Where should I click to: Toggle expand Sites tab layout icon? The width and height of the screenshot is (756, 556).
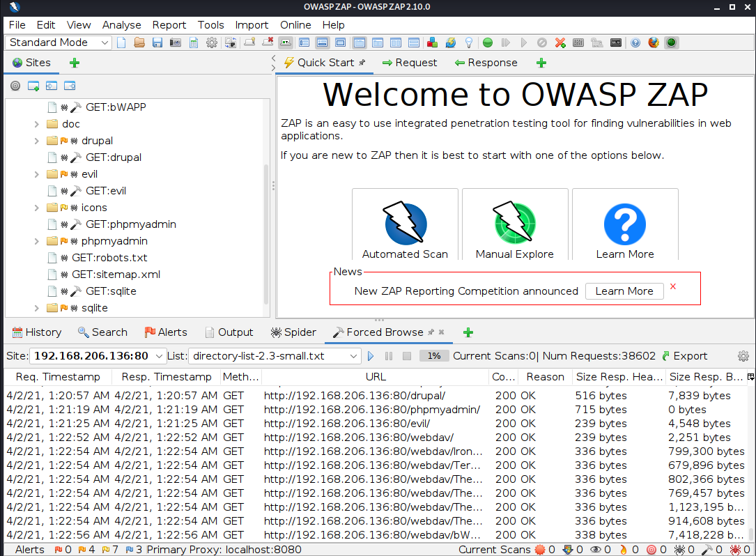click(304, 43)
